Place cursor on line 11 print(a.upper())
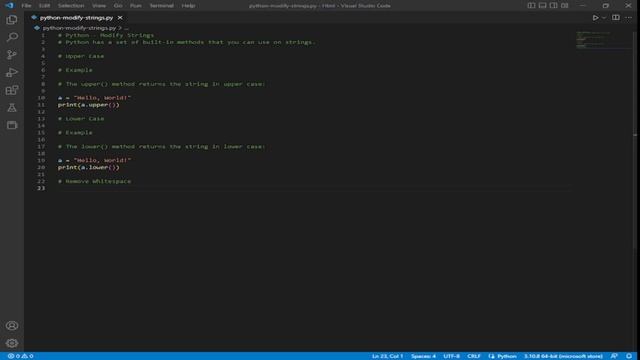 pos(89,105)
